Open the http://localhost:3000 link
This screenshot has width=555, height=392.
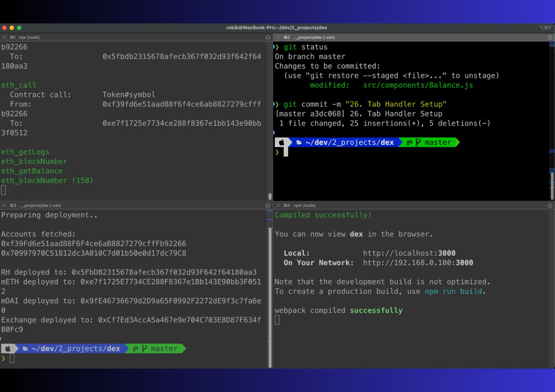coord(409,253)
